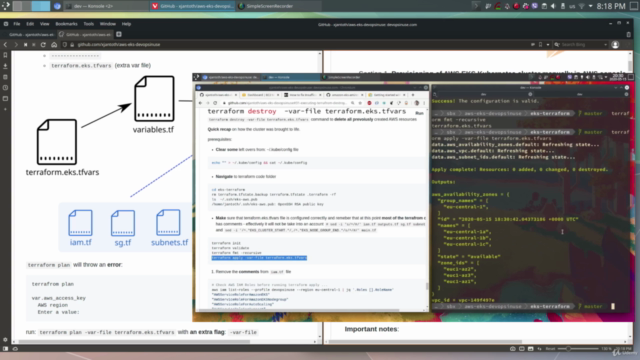Open the Window menu in Vivaldi
Image resolution: width=640 pixels, height=360 pixels.
[x=108, y=24]
